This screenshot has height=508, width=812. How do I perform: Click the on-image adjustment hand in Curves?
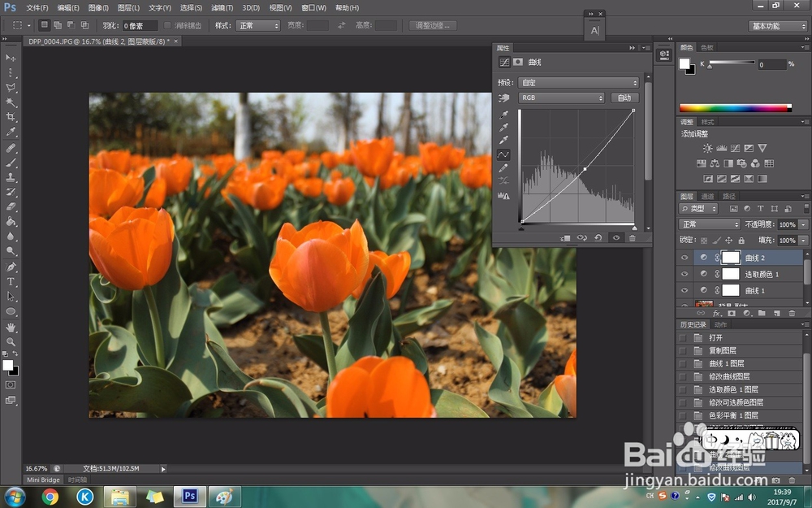[x=503, y=98]
